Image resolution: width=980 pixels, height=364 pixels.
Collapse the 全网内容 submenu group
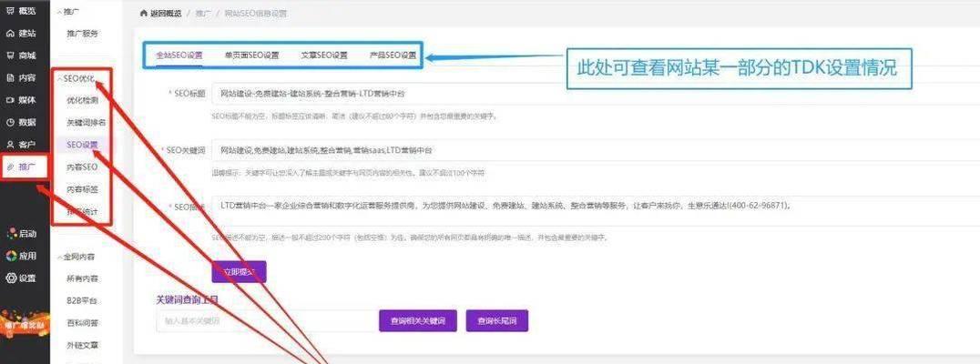pyautogui.click(x=76, y=257)
